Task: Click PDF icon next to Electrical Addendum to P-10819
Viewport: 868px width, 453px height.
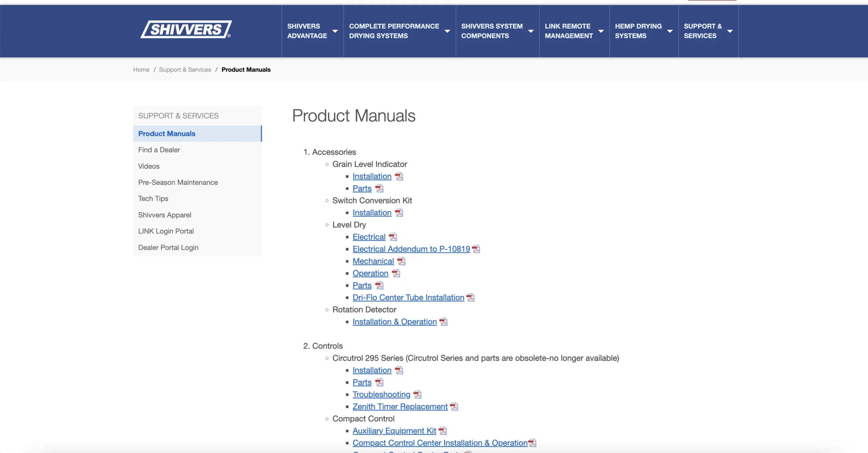Action: coord(476,249)
